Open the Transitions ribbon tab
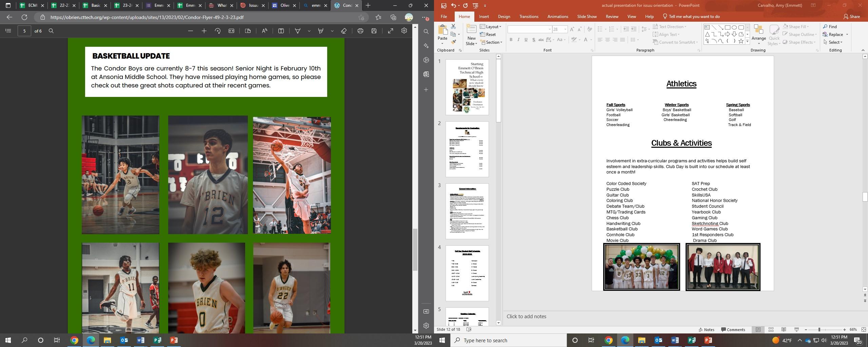868x347 pixels. click(x=529, y=17)
